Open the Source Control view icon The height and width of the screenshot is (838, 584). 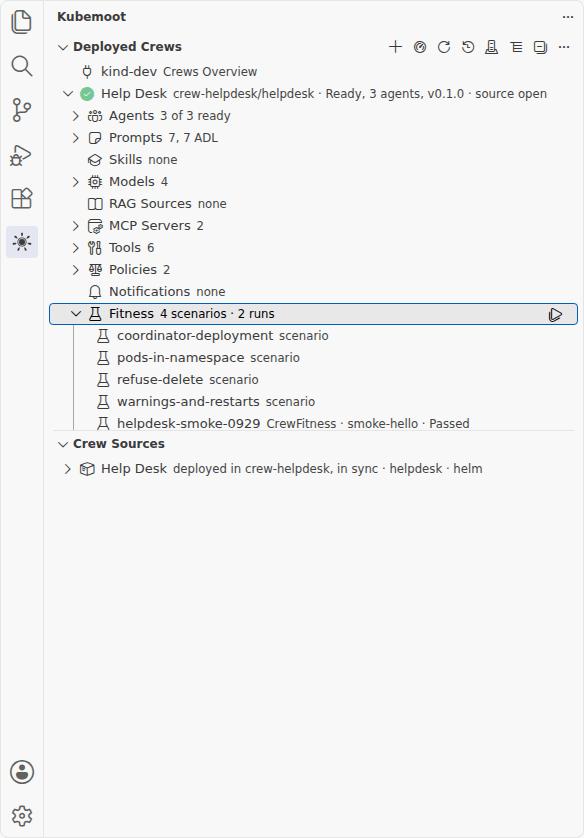pyautogui.click(x=21, y=110)
